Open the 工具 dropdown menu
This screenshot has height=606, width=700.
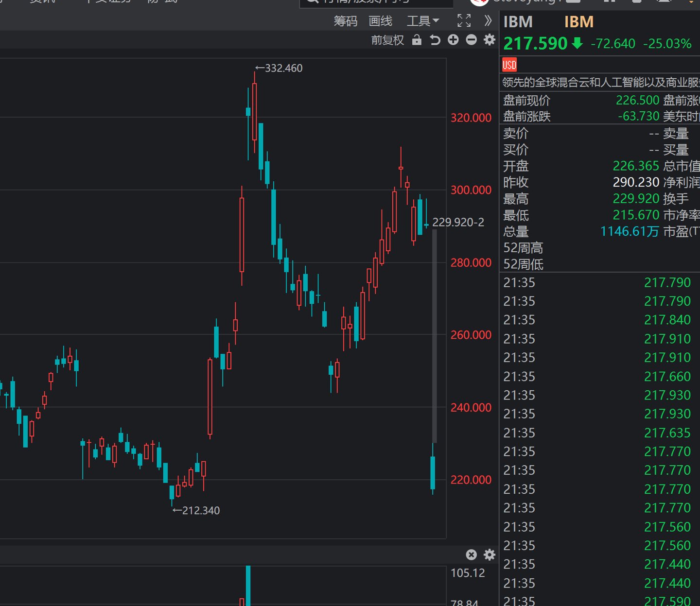pos(423,21)
